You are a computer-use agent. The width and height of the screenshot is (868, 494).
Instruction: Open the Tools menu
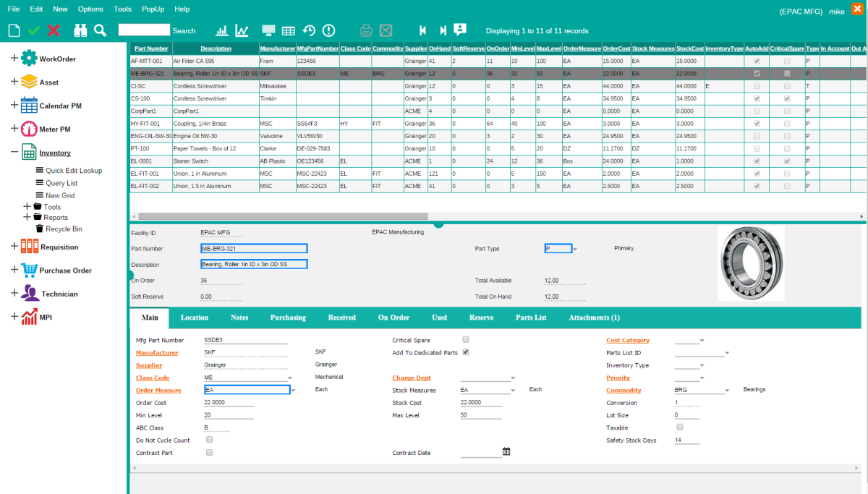[123, 9]
